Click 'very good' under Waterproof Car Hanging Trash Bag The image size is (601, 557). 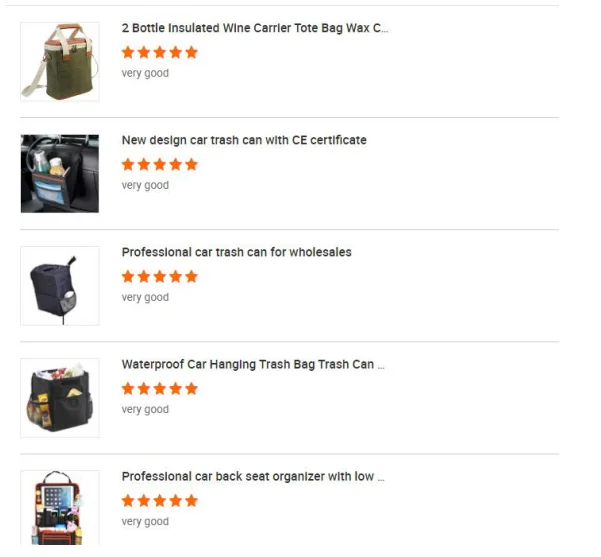click(x=145, y=409)
